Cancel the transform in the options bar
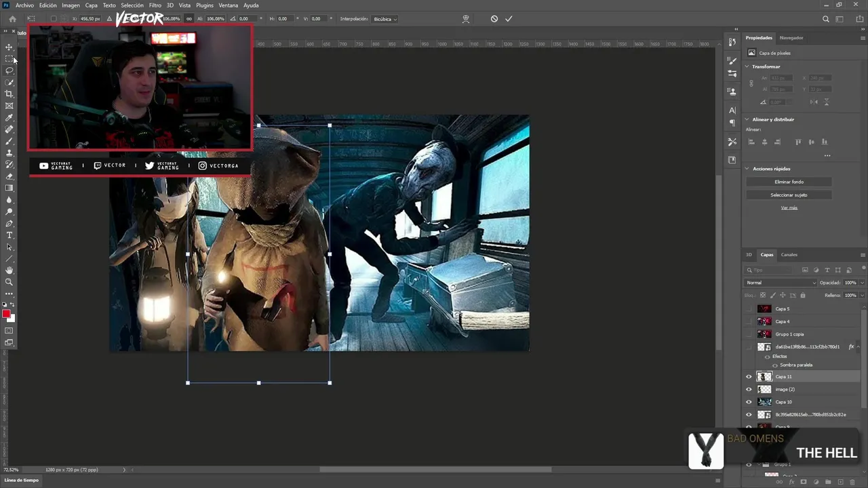This screenshot has width=868, height=488. click(x=494, y=19)
